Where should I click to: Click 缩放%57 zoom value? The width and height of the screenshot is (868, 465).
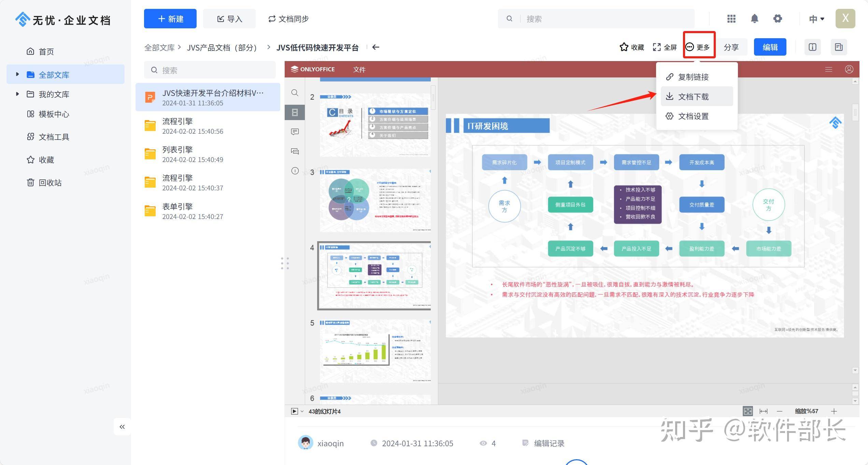pos(807,411)
